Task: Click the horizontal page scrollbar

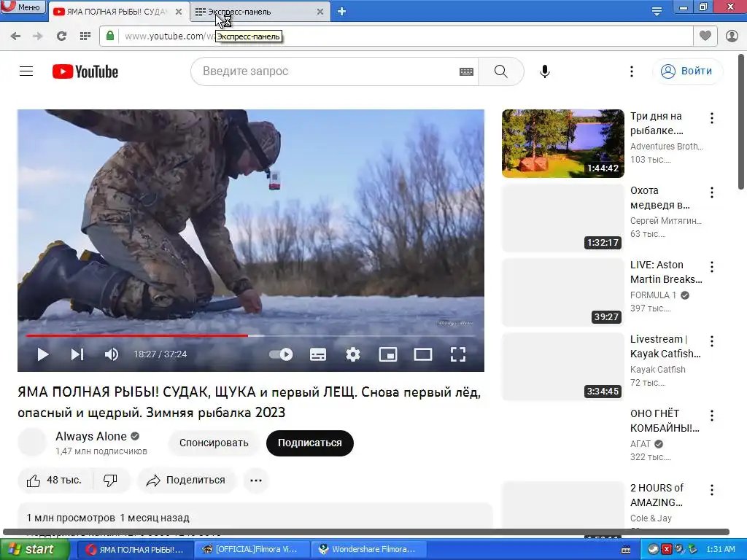Action: coord(366,532)
